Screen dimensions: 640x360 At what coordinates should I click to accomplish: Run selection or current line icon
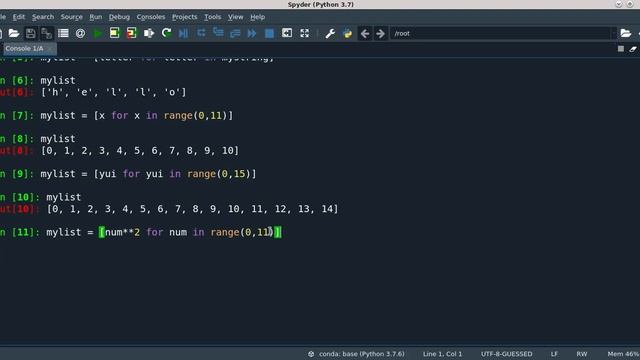coord(149,33)
